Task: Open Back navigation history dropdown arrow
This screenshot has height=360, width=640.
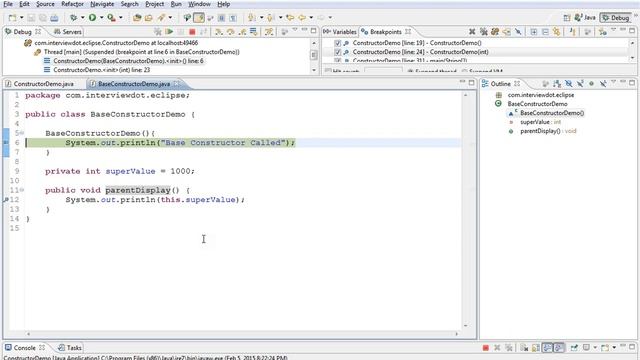Action: (311, 18)
